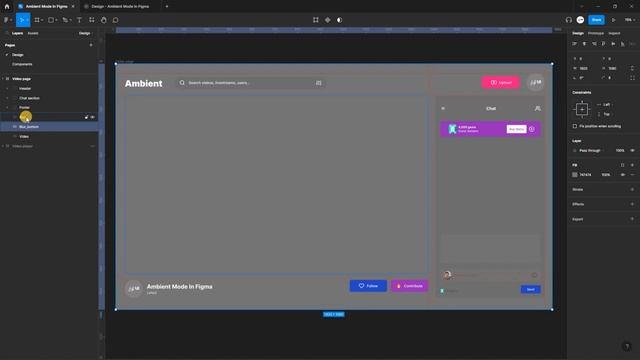Click the fill color swatch
The image size is (640, 360).
pos(575,175)
